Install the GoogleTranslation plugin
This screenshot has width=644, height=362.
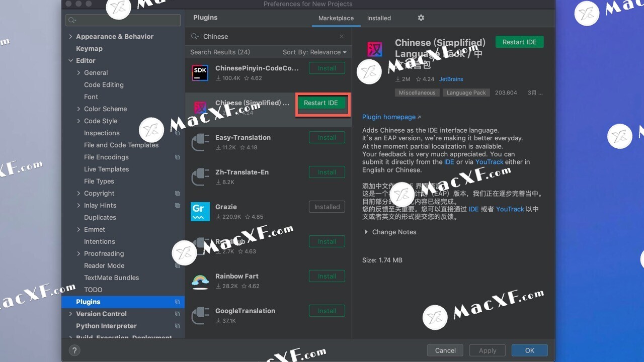327,311
